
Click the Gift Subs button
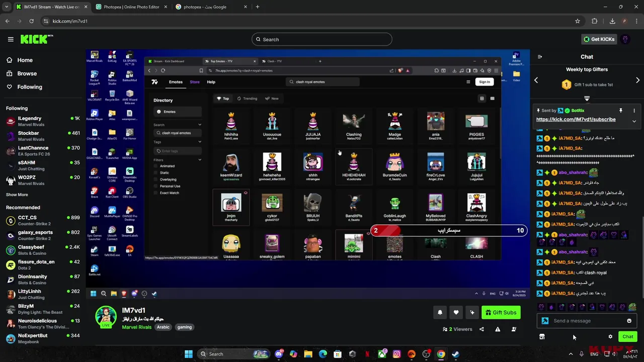click(x=501, y=313)
